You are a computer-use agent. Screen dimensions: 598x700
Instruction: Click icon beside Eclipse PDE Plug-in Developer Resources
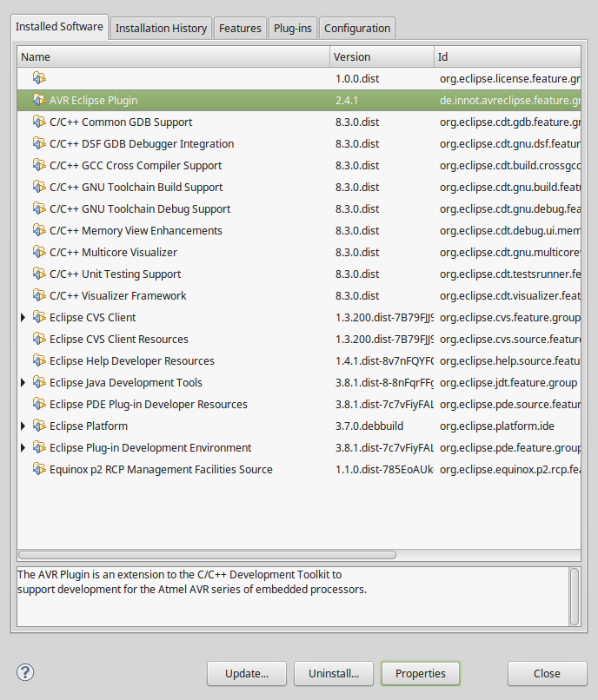(39, 405)
